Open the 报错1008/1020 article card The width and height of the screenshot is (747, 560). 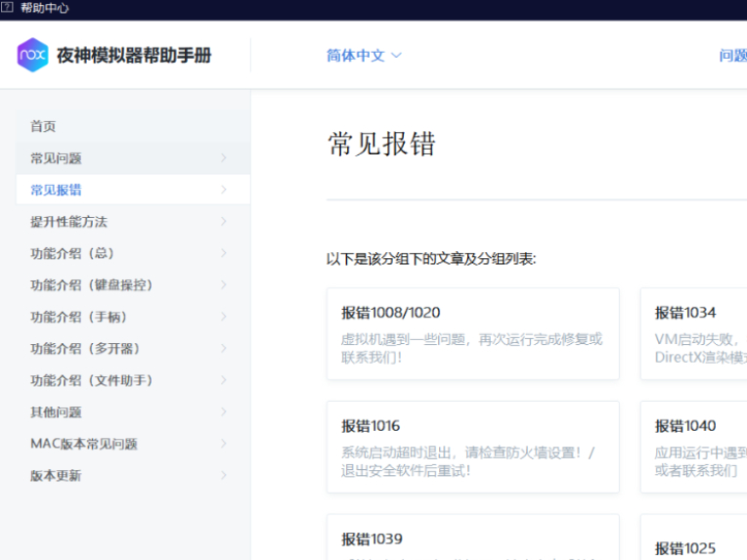click(x=472, y=333)
